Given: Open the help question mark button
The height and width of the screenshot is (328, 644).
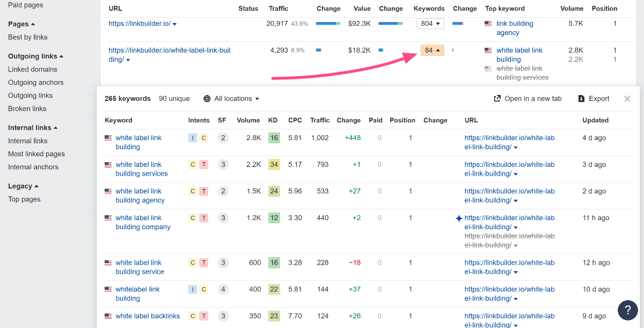Looking at the screenshot, I should 627,310.
